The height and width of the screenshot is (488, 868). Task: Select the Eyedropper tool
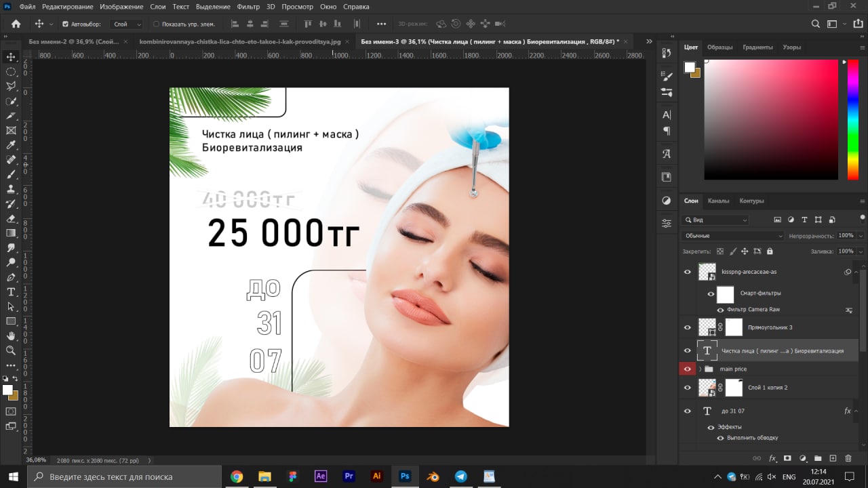tap(11, 145)
